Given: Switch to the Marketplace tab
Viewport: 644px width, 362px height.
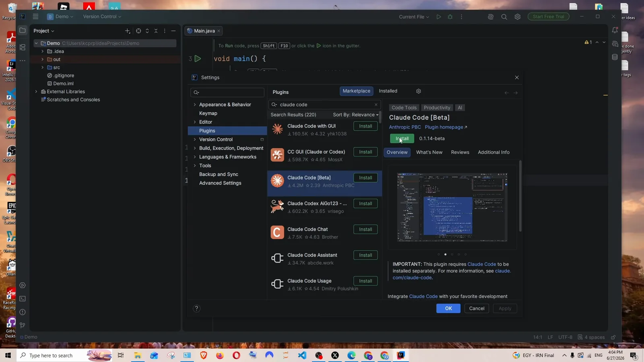Looking at the screenshot, I should click(356, 91).
